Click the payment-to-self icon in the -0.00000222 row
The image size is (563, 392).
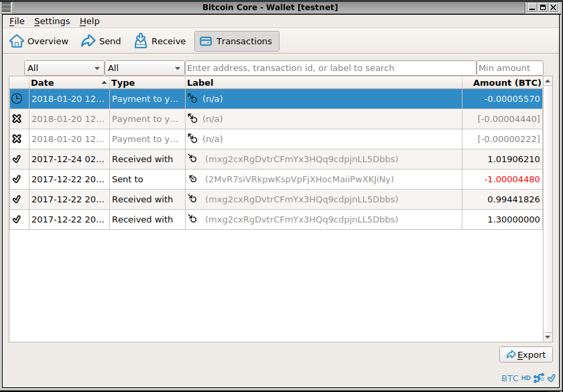click(x=193, y=139)
